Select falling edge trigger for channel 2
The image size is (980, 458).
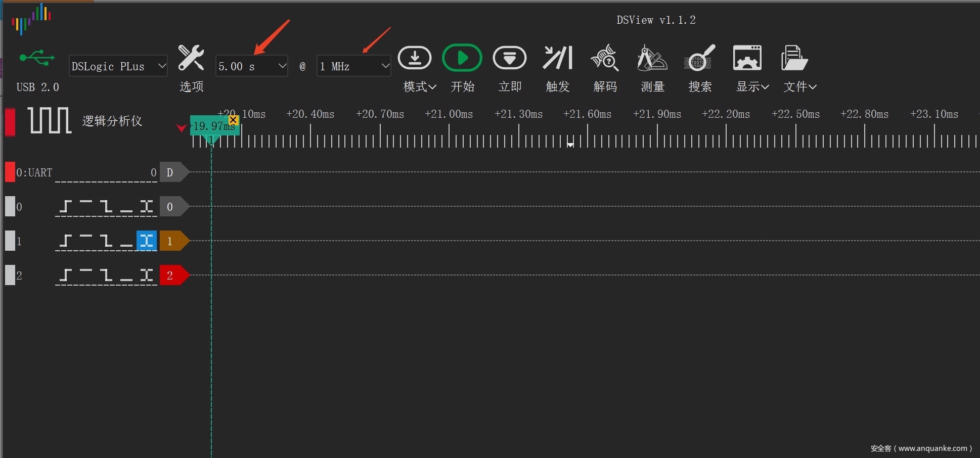click(x=106, y=275)
